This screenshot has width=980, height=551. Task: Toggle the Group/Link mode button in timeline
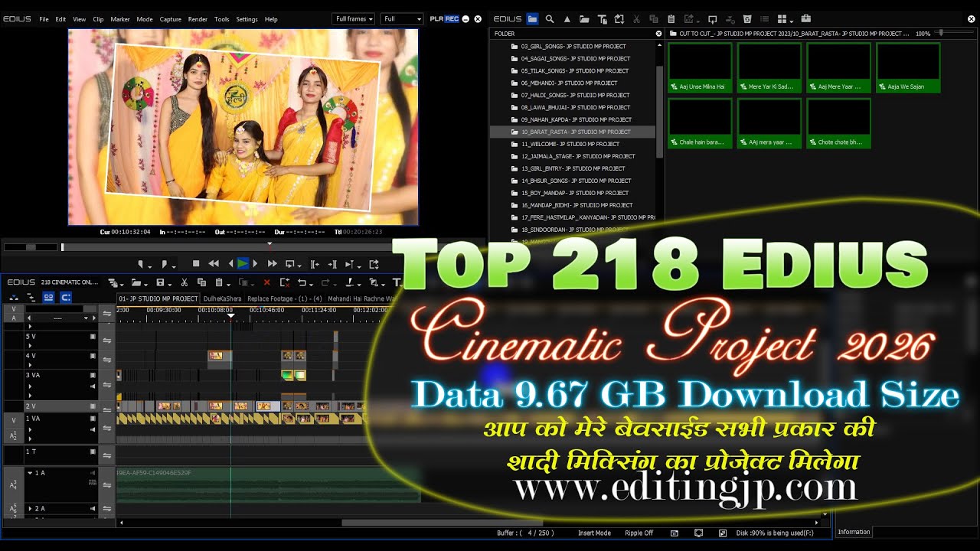click(x=48, y=298)
